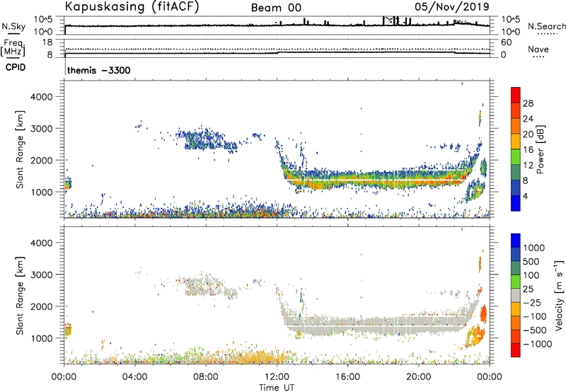Click the gray segment of the velocity colorbar
The height and width of the screenshot is (392, 566).
coord(516,296)
